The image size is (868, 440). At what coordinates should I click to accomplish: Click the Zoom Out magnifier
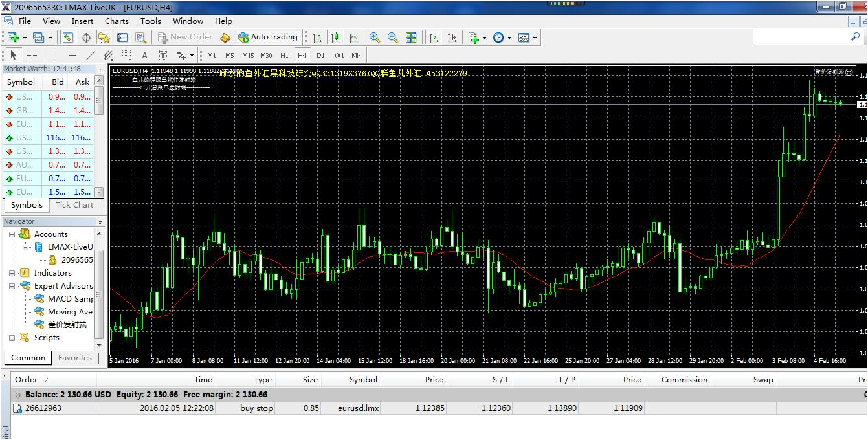[393, 38]
